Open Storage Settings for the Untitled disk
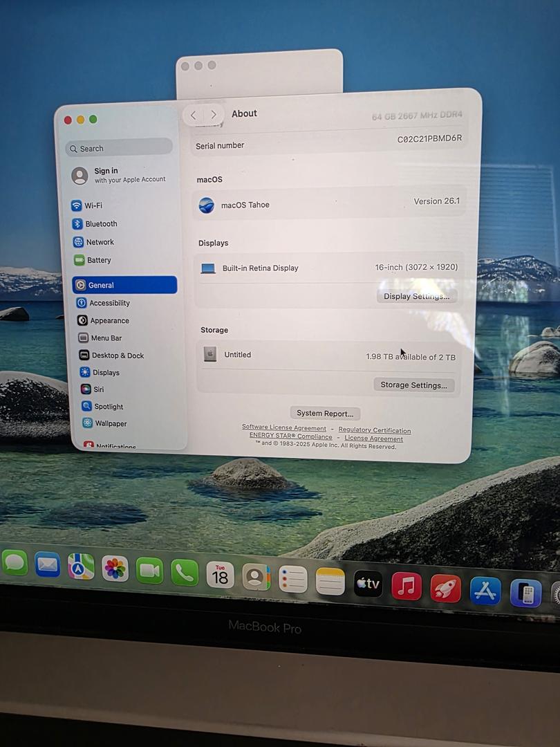 tap(413, 385)
